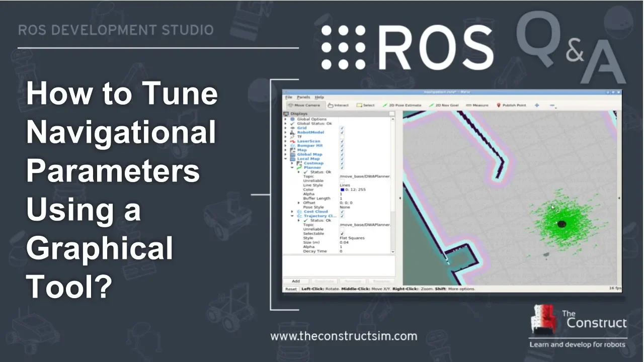Disable the Grid display checkbox
Viewport: 644px width, 362px height.
342,128
